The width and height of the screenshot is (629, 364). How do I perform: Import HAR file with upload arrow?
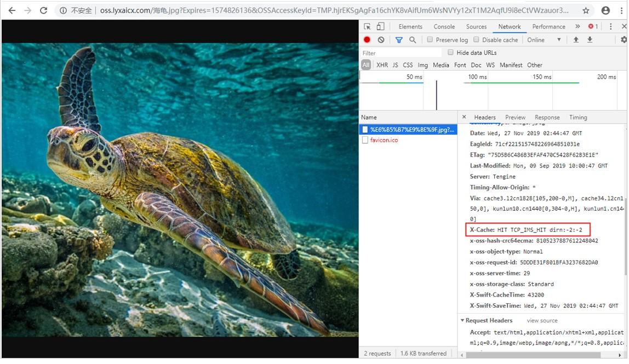pos(576,40)
